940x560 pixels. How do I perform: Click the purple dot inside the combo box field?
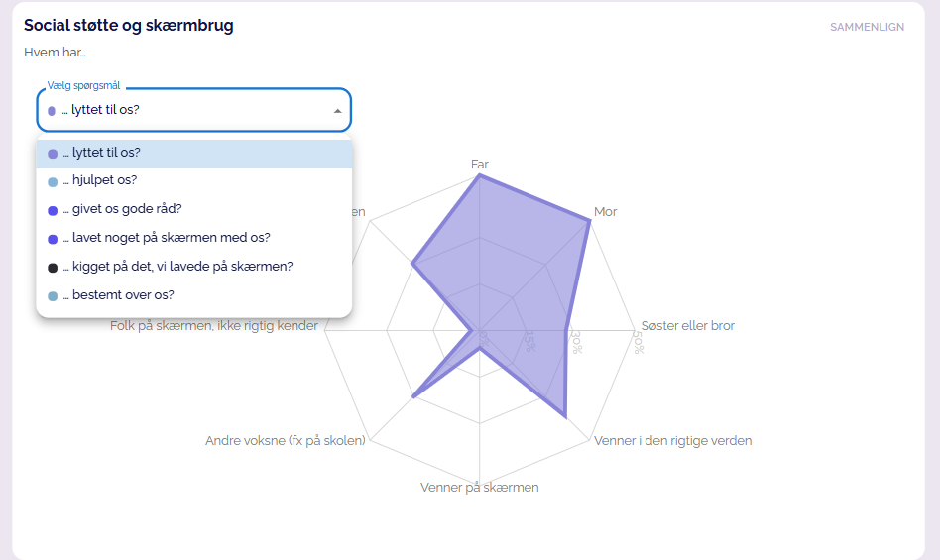(52, 111)
